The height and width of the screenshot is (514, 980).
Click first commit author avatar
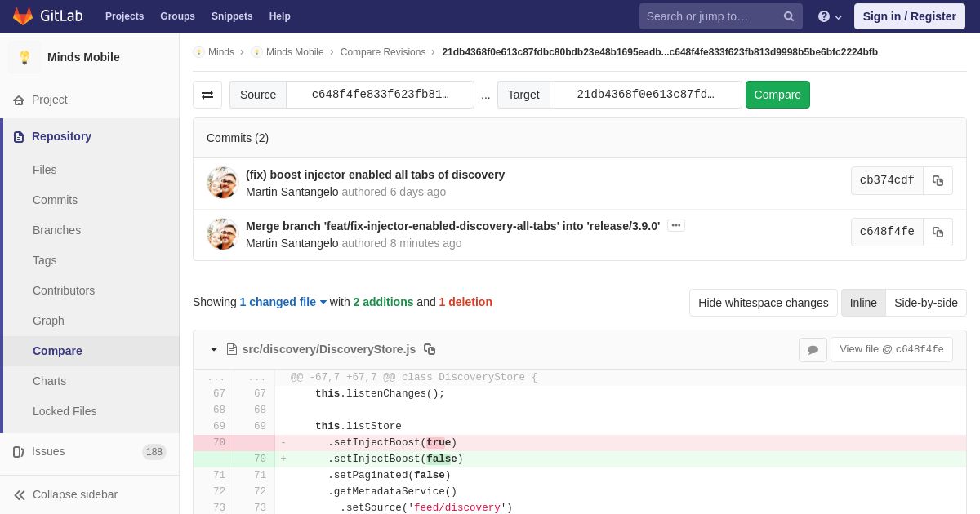pos(222,183)
